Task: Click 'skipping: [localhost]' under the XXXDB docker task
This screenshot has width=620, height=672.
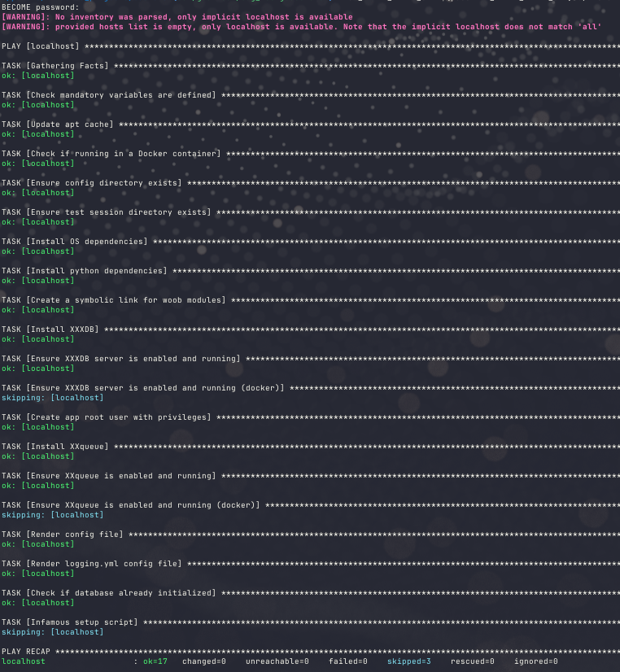Action: click(52, 398)
